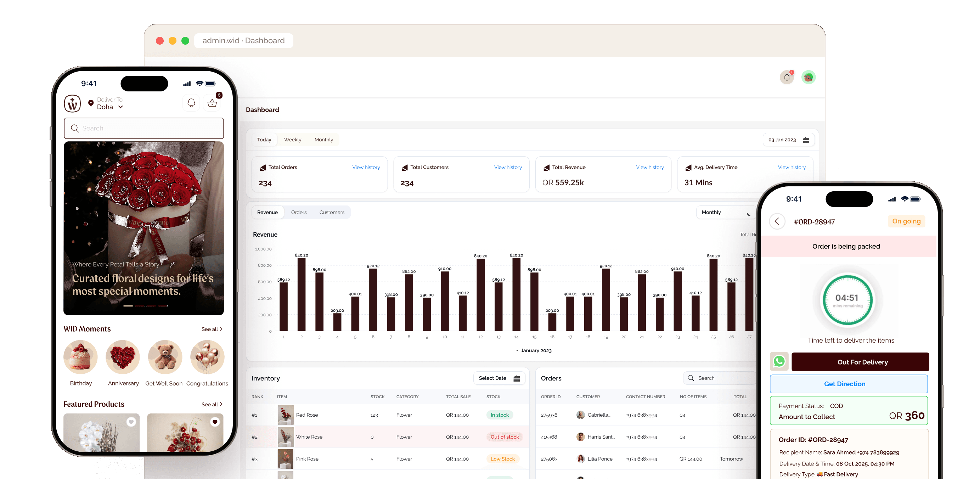Screen dimensions: 980x479
Task: Tap the location pin beside Deliver To
Action: coord(91,103)
